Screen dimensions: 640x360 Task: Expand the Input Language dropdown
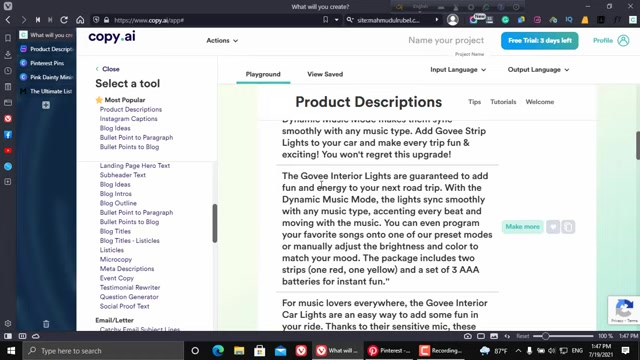[x=458, y=70]
